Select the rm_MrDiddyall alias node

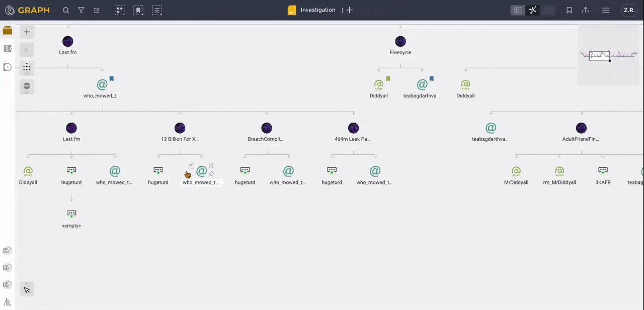[559, 171]
